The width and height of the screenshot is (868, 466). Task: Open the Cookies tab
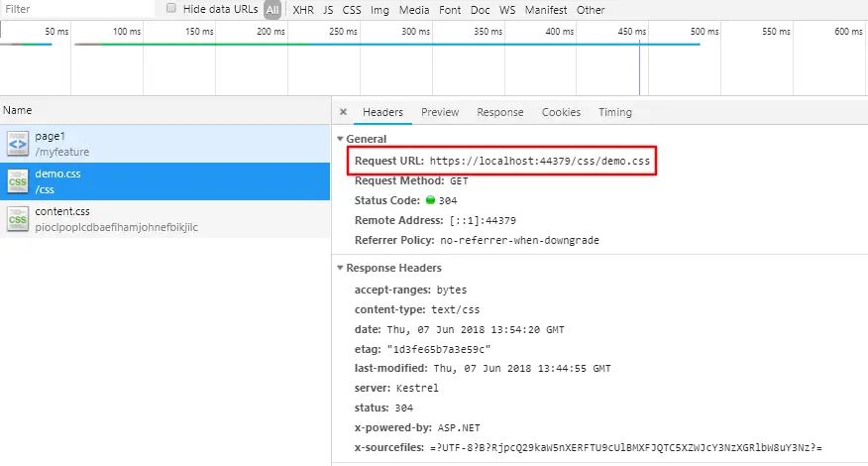(x=561, y=112)
